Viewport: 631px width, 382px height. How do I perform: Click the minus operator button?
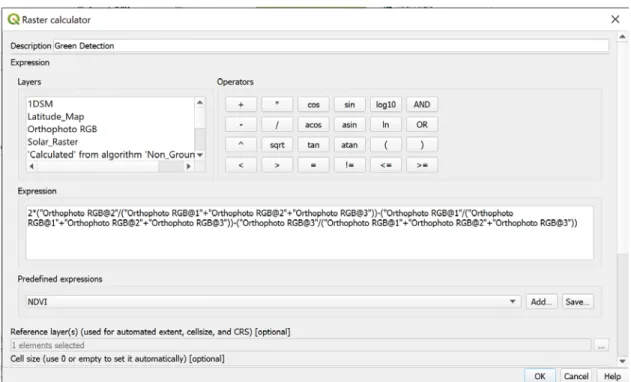pos(241,125)
